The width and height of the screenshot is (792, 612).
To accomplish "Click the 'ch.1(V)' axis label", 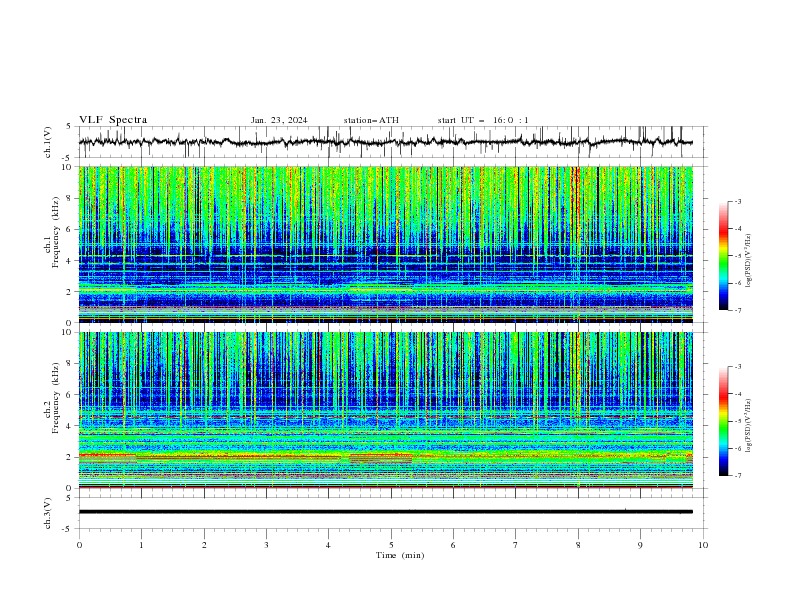I will click(x=48, y=142).
